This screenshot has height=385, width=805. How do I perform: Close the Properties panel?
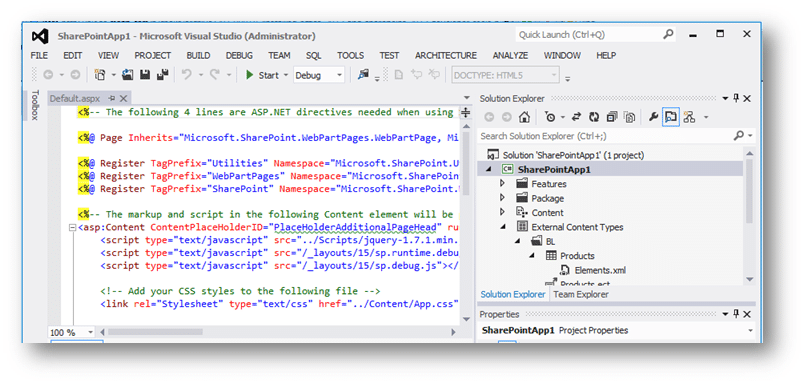tap(747, 314)
